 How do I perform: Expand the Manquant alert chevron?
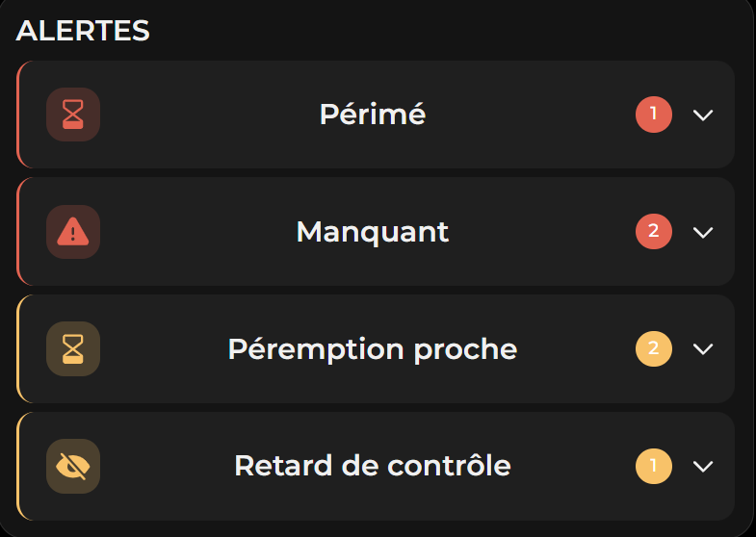click(x=703, y=232)
